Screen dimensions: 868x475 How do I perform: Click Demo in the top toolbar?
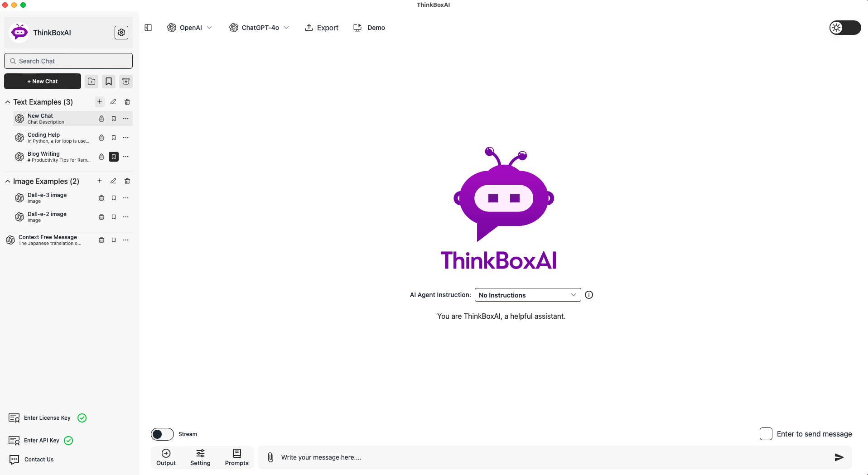pos(369,28)
